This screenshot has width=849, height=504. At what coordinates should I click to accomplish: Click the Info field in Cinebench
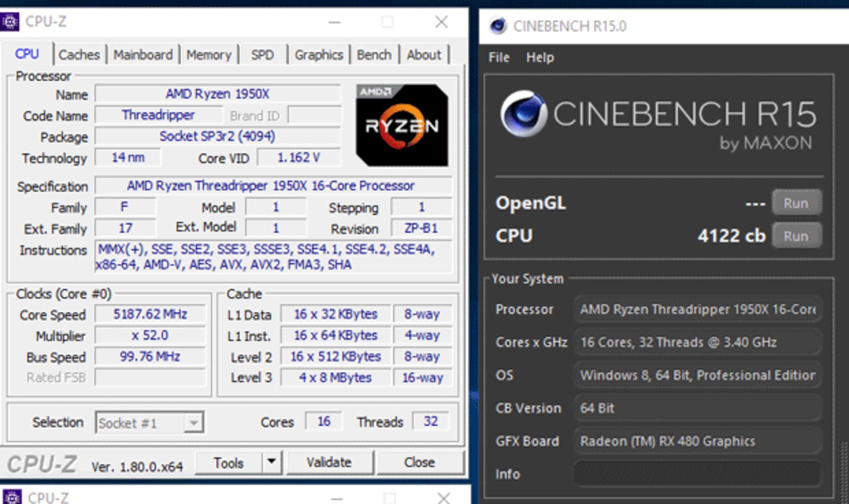coord(697,474)
